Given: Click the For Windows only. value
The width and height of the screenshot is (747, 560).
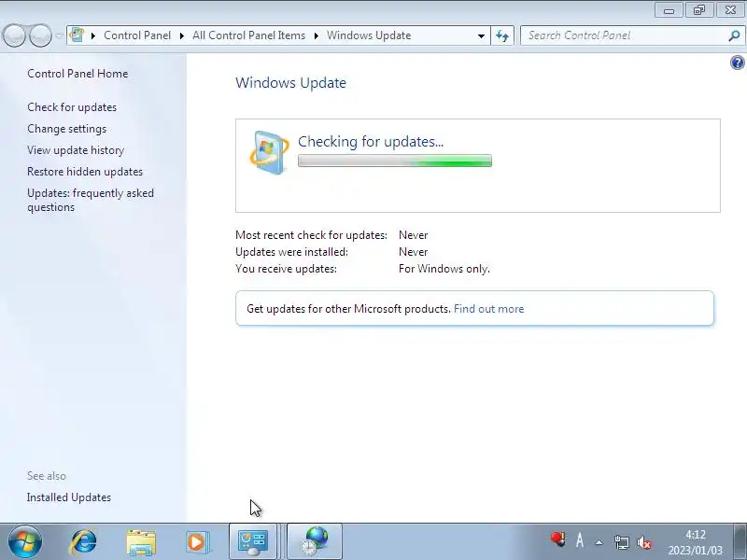Looking at the screenshot, I should click(444, 269).
